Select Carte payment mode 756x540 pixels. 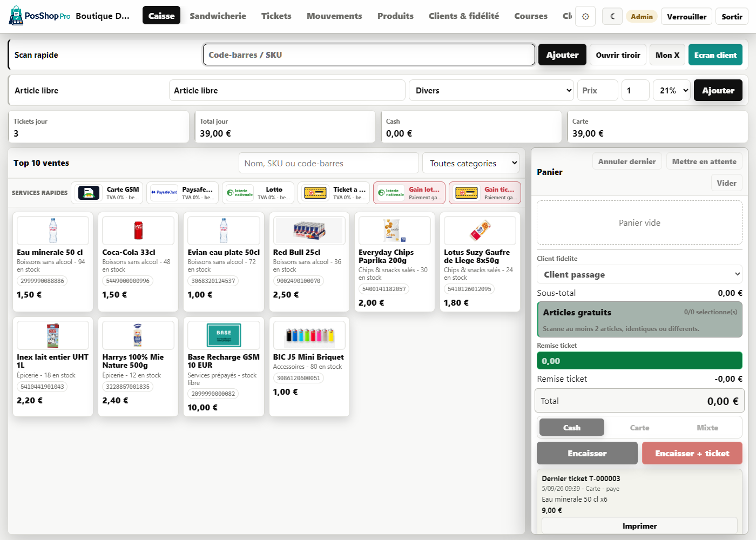[639, 427]
